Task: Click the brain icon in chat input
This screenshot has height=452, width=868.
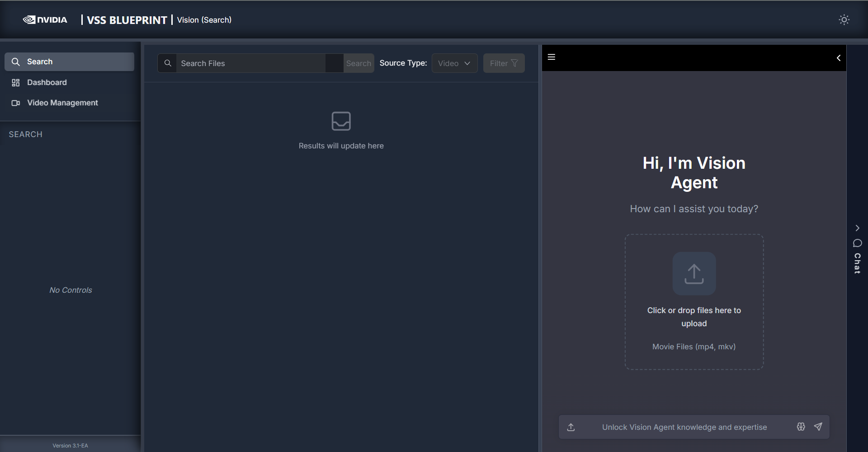Action: (801, 427)
